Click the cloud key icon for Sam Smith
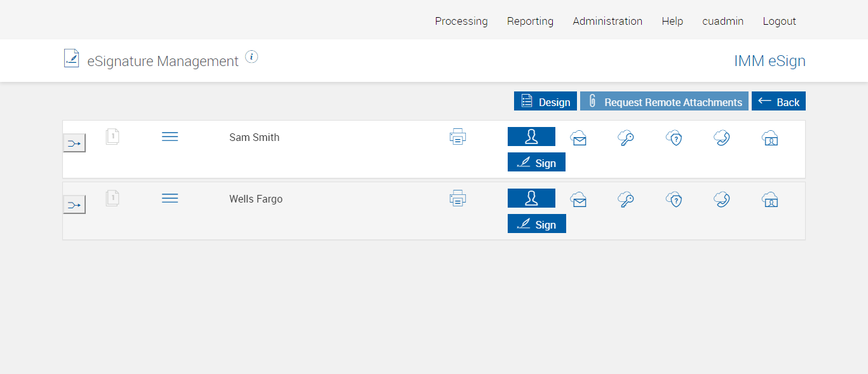 click(x=626, y=138)
